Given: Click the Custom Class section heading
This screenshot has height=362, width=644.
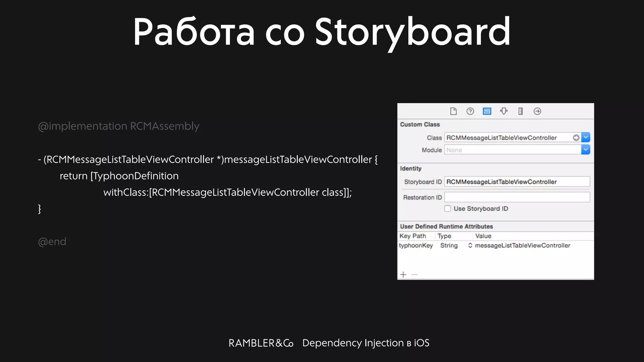Looking at the screenshot, I should tap(420, 124).
